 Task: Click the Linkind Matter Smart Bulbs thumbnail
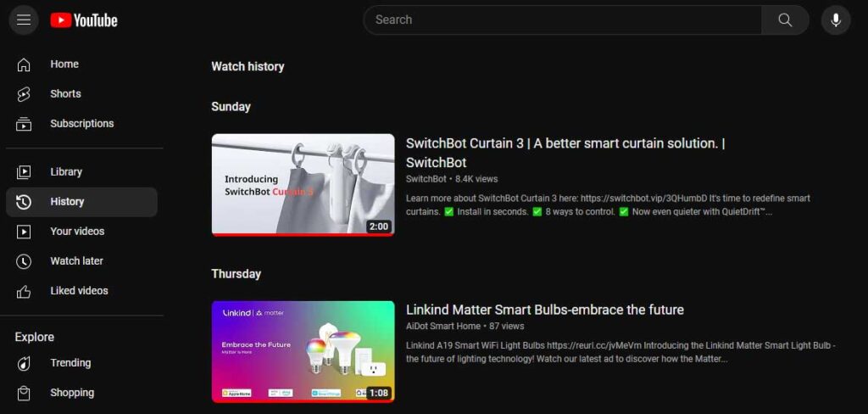pyautogui.click(x=303, y=351)
